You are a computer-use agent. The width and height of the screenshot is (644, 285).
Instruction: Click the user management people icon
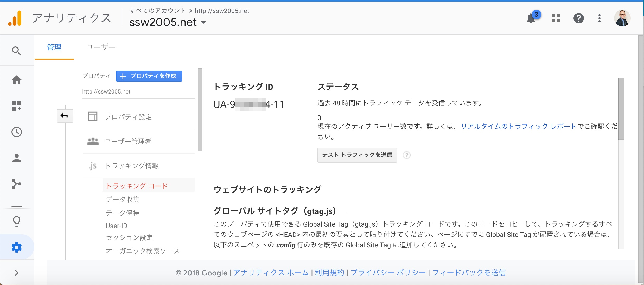(93, 141)
